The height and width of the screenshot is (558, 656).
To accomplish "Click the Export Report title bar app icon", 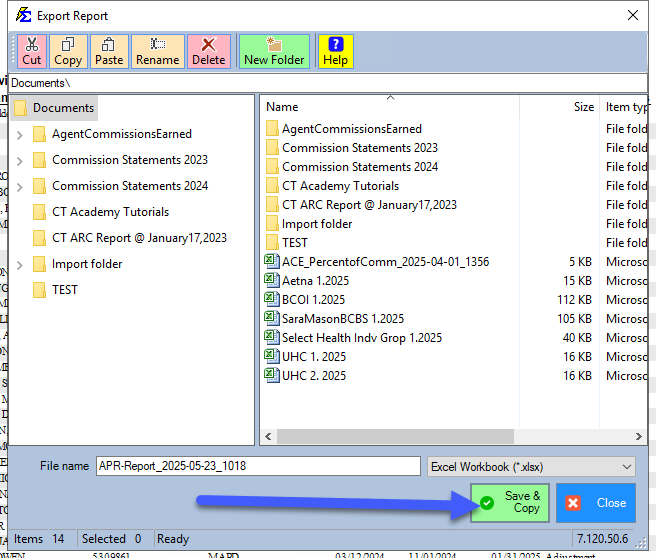I will 23,15.
